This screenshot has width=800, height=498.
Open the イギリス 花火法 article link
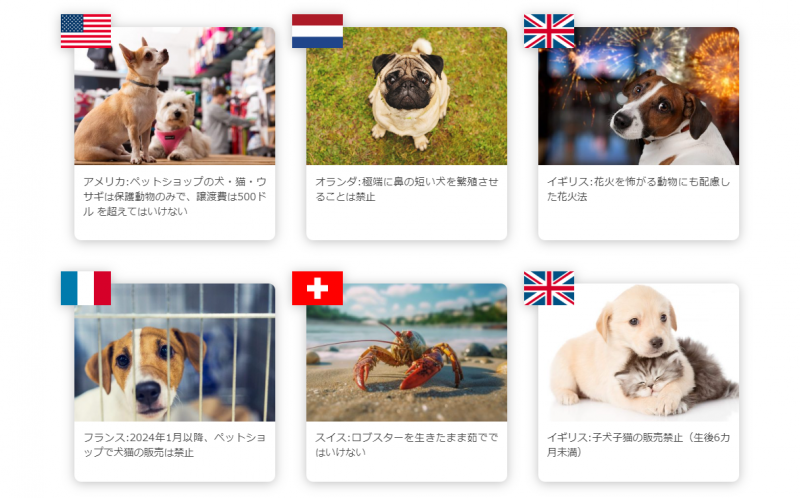638,189
